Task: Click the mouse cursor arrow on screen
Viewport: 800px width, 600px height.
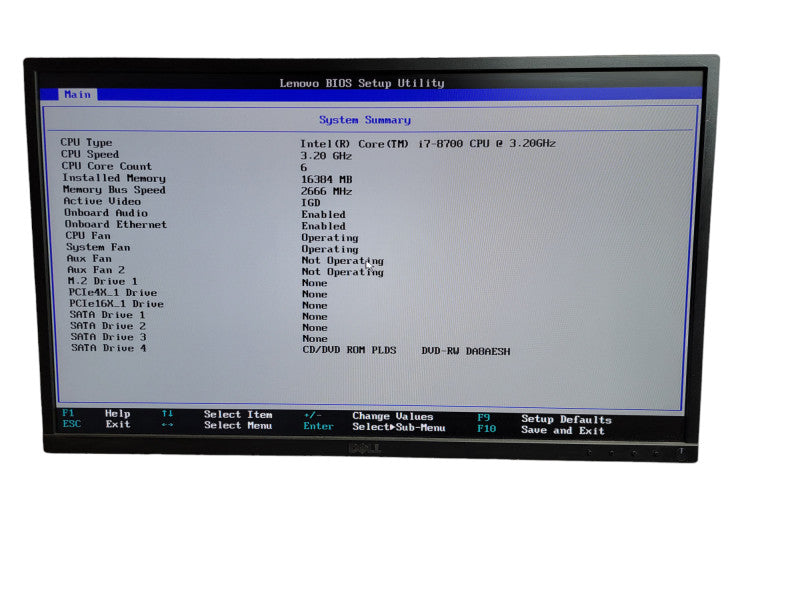Action: point(369,264)
